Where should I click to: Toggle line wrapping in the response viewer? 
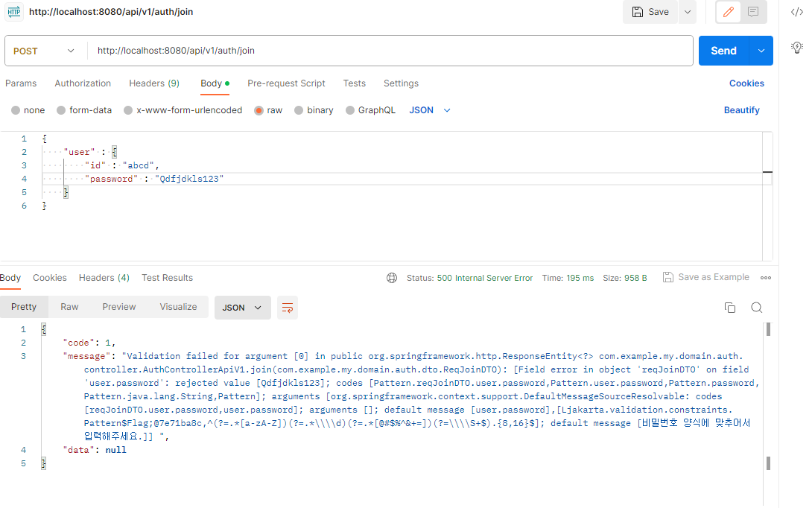(288, 307)
